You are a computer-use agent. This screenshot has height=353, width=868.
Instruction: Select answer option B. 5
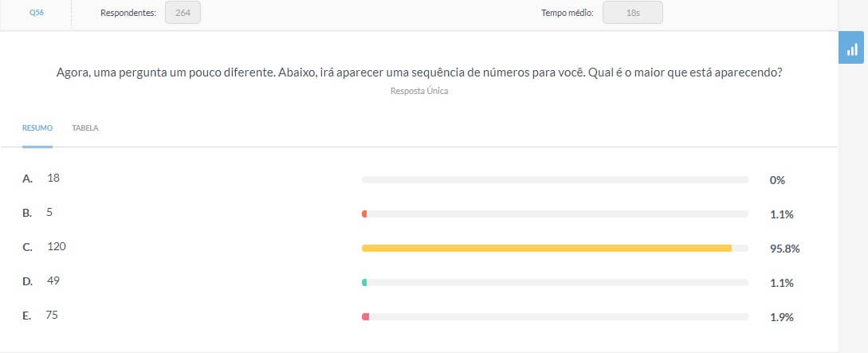[37, 213]
